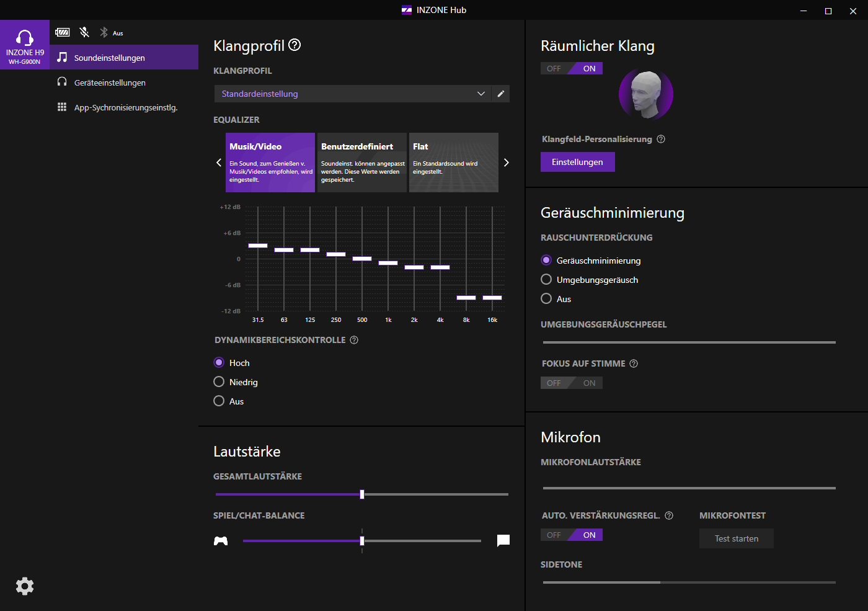868x611 pixels.
Task: Click the battery status icon
Action: pyautogui.click(x=63, y=32)
